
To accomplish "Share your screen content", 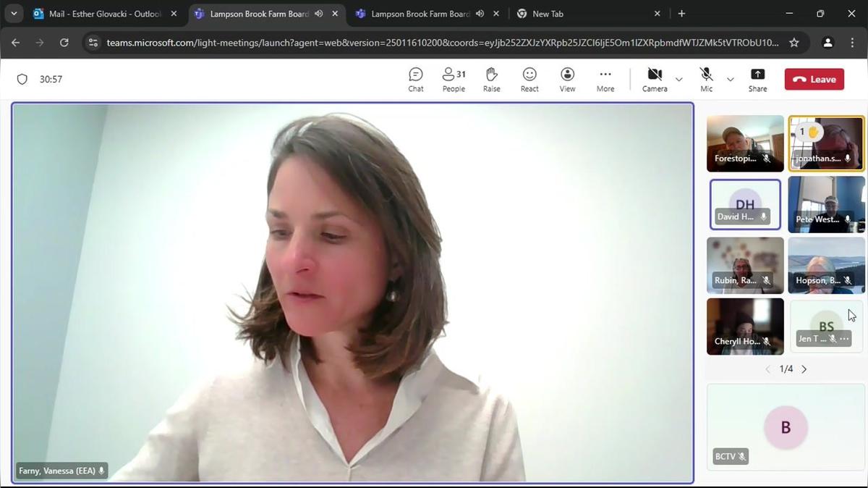I will click(757, 80).
